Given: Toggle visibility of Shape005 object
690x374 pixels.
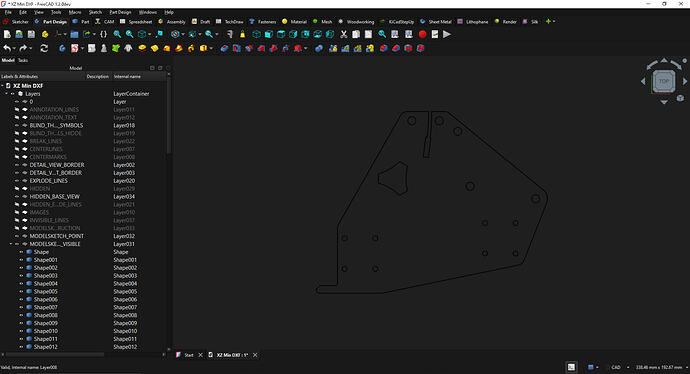Looking at the screenshot, I should 21,292.
